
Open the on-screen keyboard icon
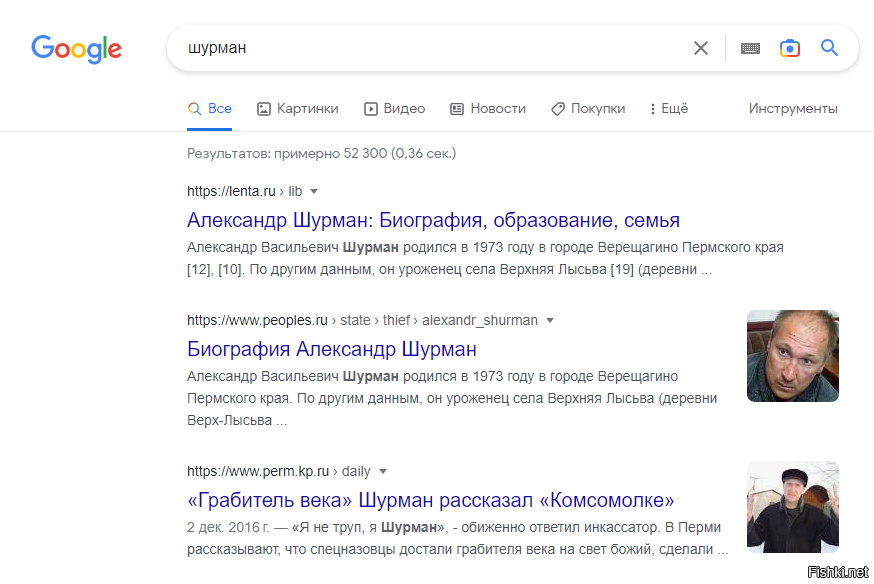pyautogui.click(x=750, y=48)
